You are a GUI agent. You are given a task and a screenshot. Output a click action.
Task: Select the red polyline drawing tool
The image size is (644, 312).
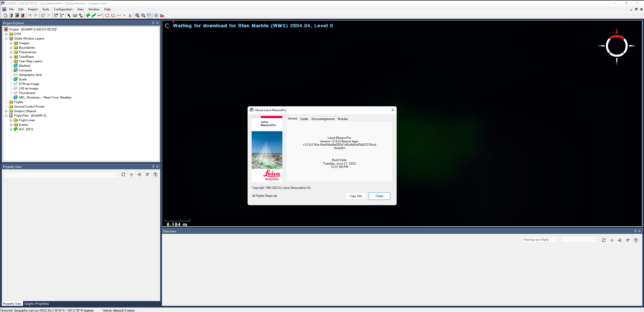coord(113,16)
